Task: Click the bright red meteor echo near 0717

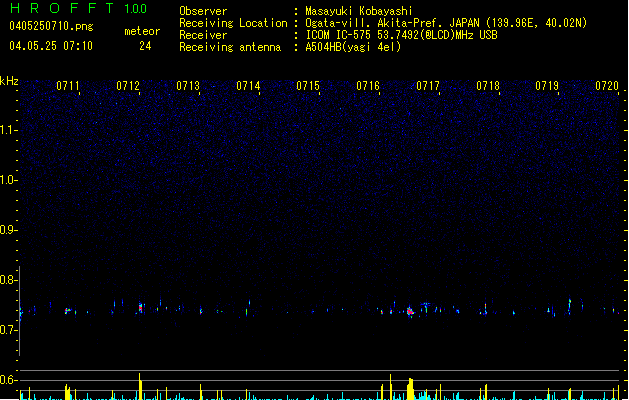Action: coord(410,311)
